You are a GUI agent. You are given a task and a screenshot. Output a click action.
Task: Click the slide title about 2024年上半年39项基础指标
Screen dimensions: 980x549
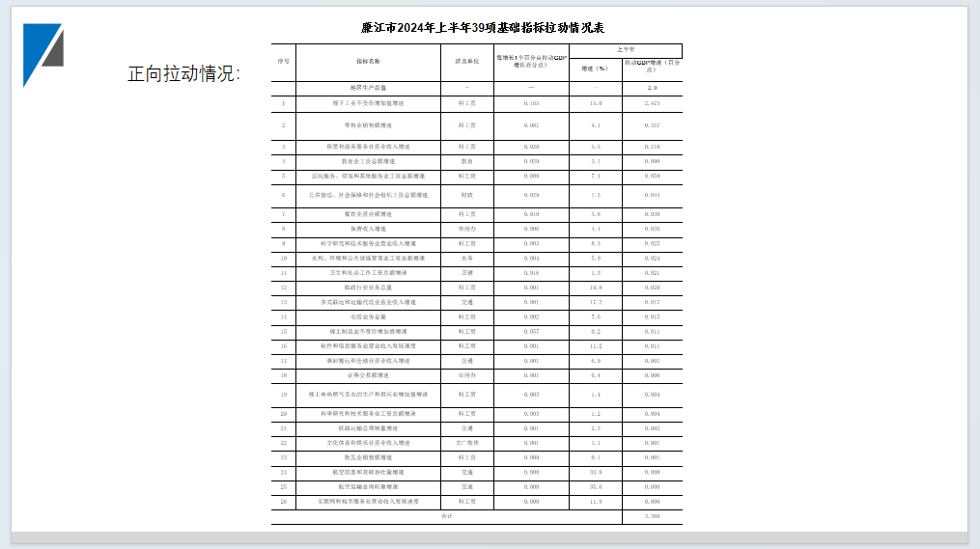[483, 28]
